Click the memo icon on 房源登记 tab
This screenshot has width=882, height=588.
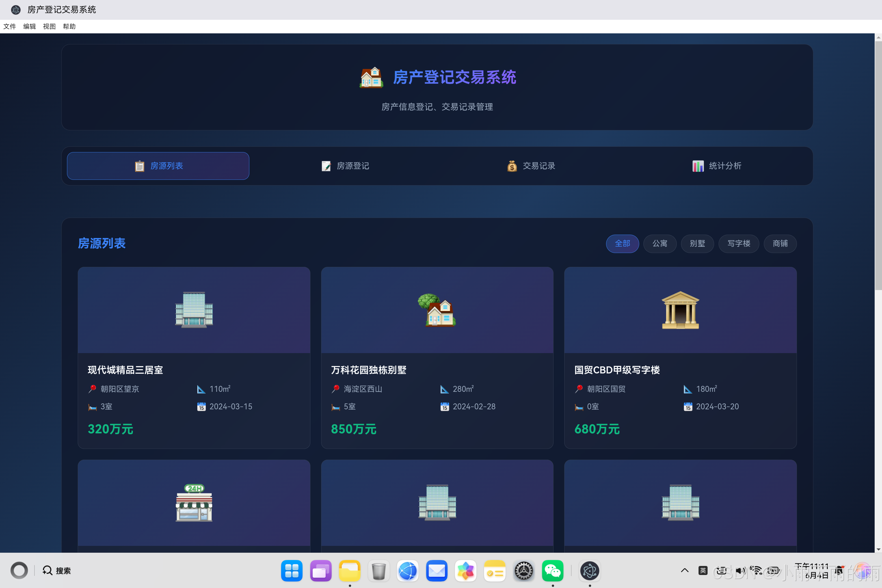326,166
